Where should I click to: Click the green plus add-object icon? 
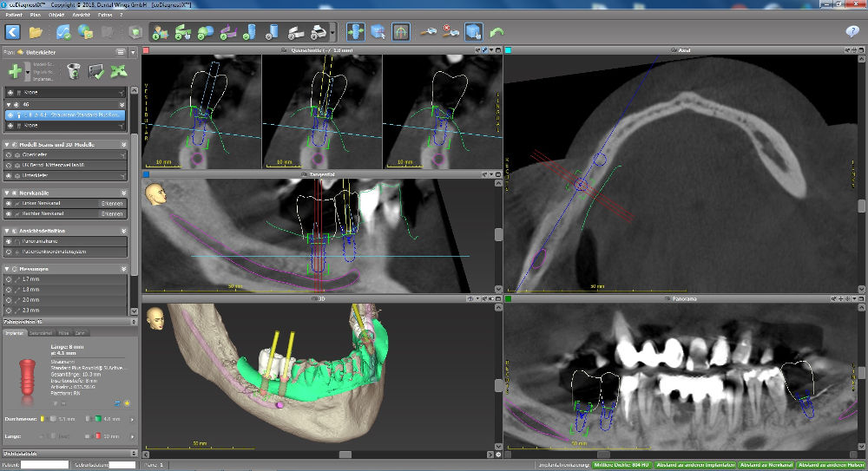(16, 71)
